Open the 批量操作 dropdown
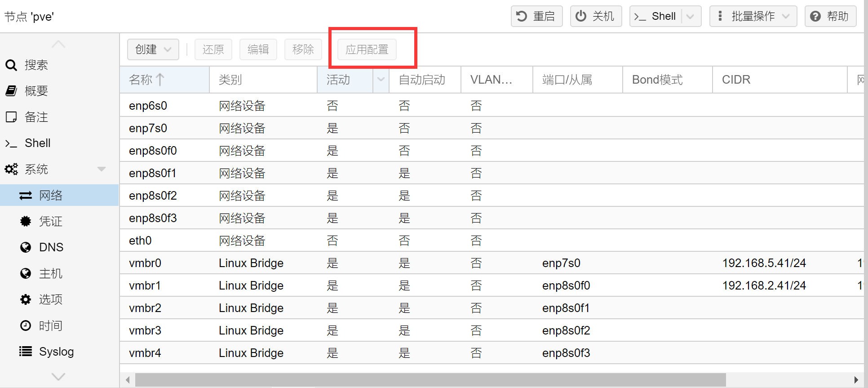The image size is (868, 388). point(753,17)
